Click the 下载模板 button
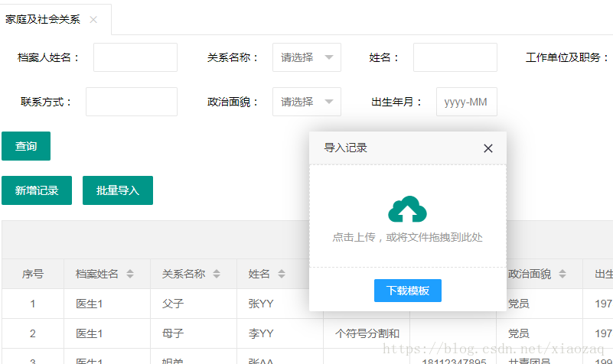Screen dimensions: 613x364 coord(408,291)
